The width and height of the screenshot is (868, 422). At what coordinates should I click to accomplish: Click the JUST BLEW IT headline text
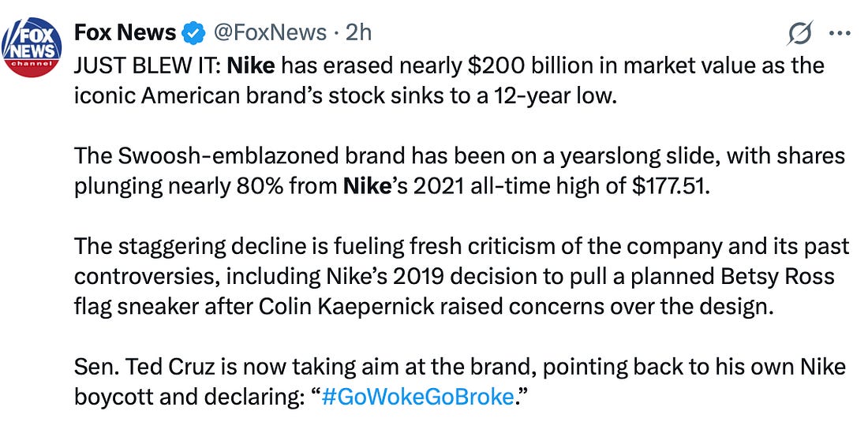pyautogui.click(x=148, y=65)
